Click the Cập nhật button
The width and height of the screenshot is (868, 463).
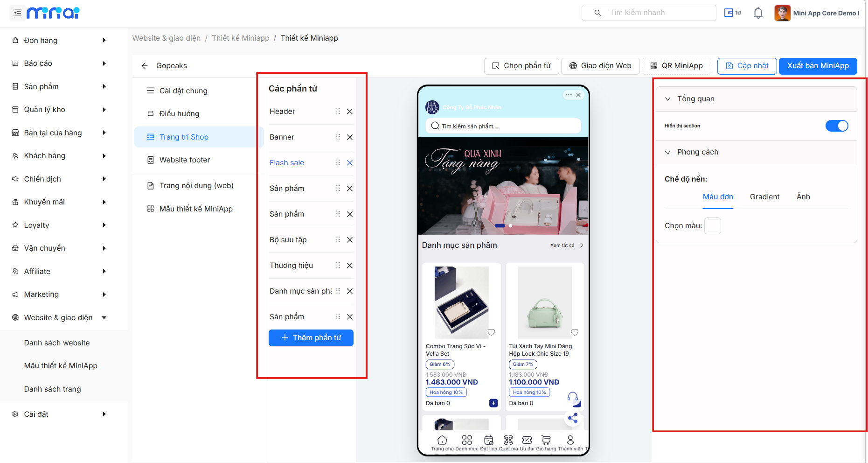[x=747, y=66]
